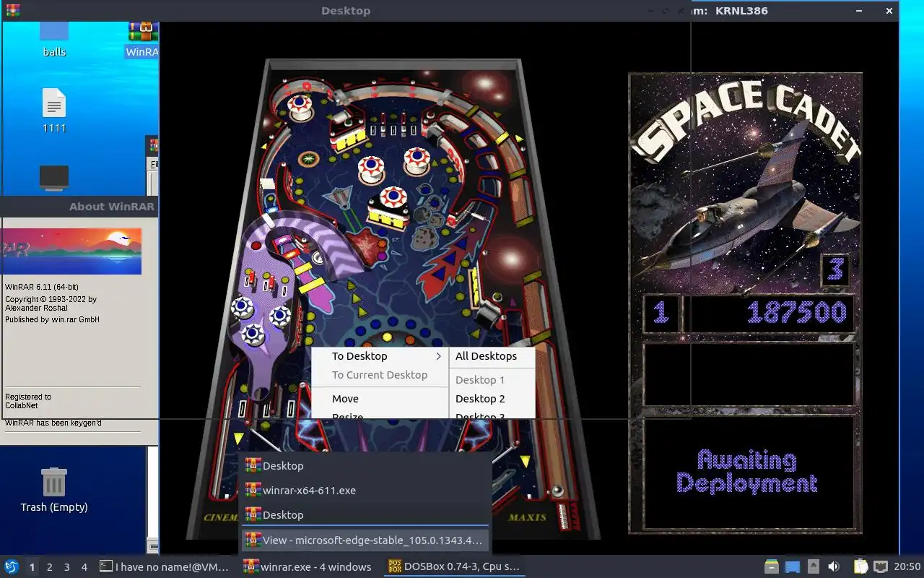Choose Desktop 2 in the submenu
The image size is (924, 578).
[480, 399]
